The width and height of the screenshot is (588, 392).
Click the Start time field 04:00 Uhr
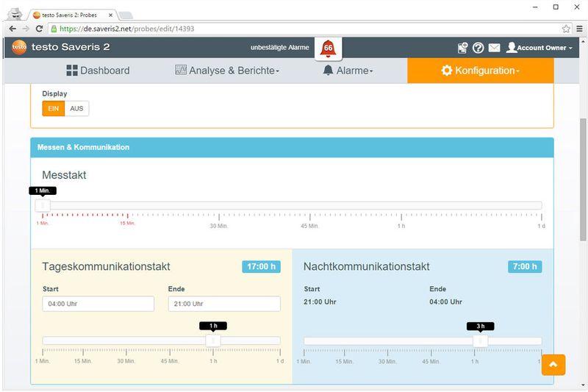pyautogui.click(x=98, y=304)
